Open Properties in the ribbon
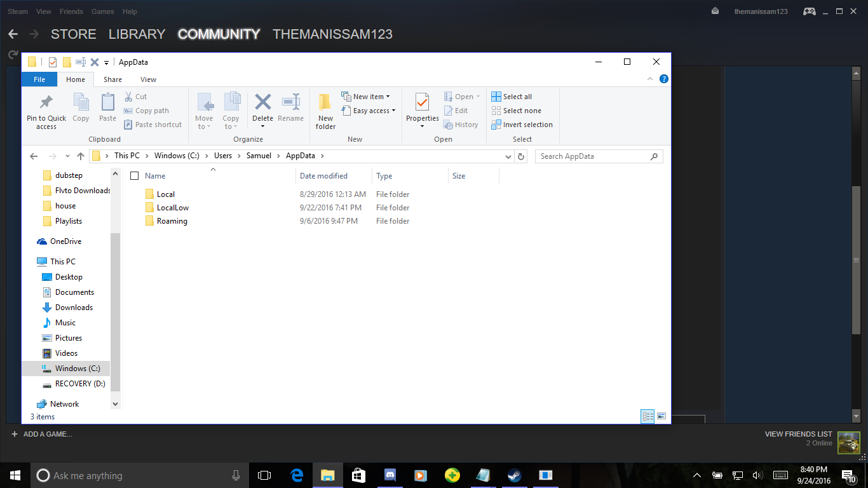 pyautogui.click(x=423, y=111)
